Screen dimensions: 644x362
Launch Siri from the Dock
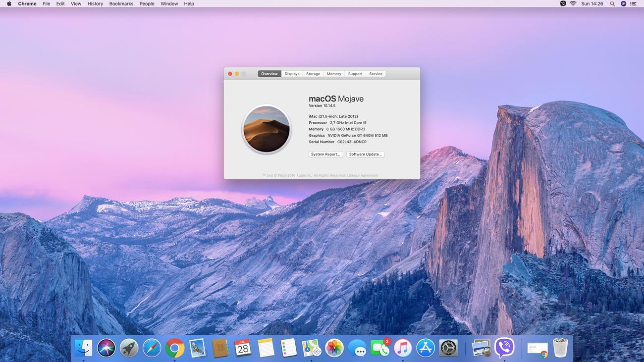pyautogui.click(x=106, y=348)
